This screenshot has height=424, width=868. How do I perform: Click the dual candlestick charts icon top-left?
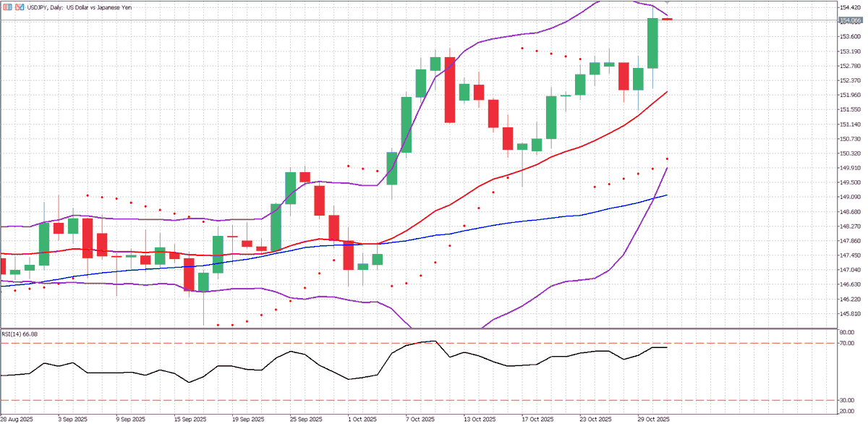(20, 6)
